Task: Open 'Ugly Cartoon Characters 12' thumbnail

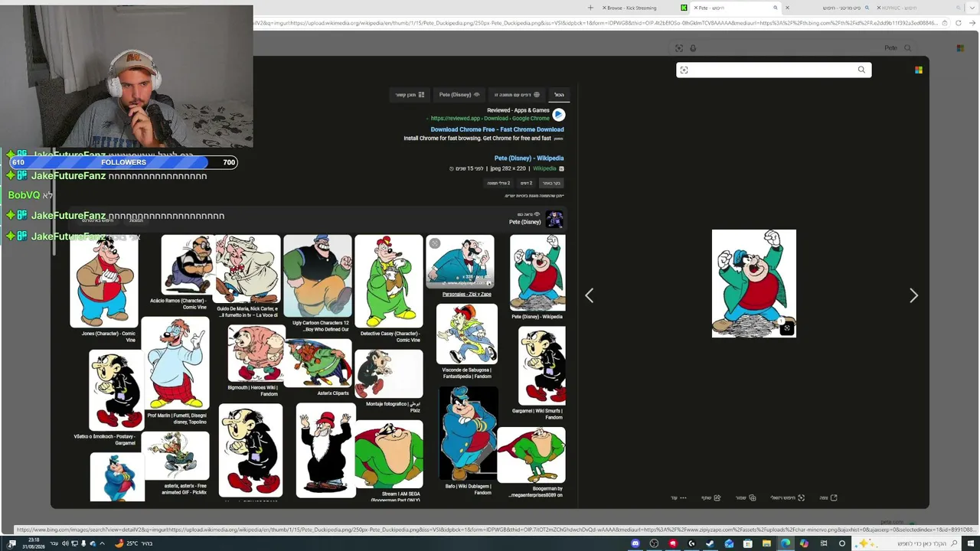Action: click(318, 276)
